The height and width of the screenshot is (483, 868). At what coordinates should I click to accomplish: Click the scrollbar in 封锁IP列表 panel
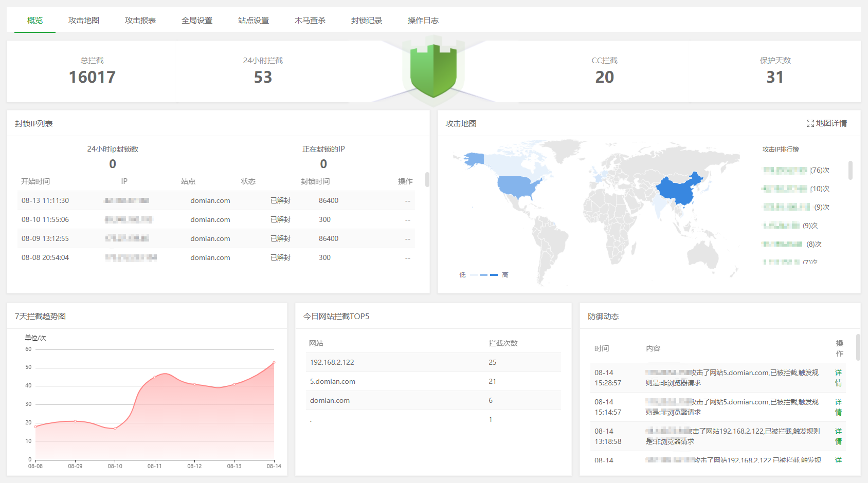coord(426,180)
